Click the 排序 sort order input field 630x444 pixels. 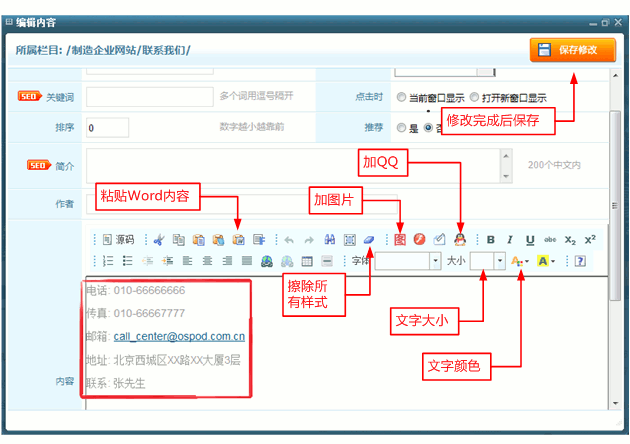(x=107, y=128)
